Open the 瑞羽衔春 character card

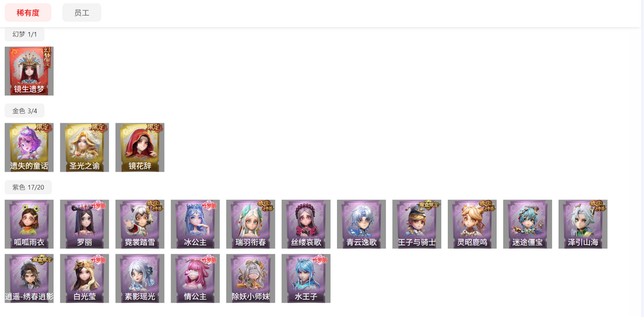pos(250,224)
